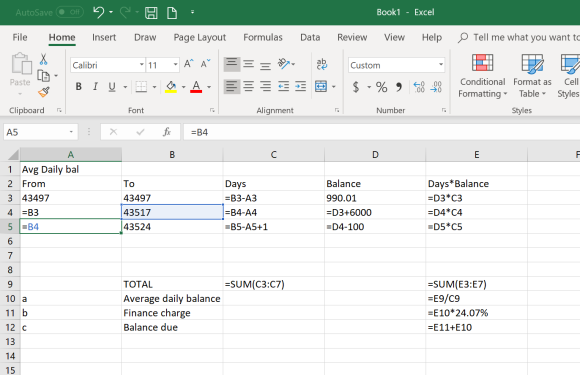Click the Format Painter brush icon

[x=44, y=92]
